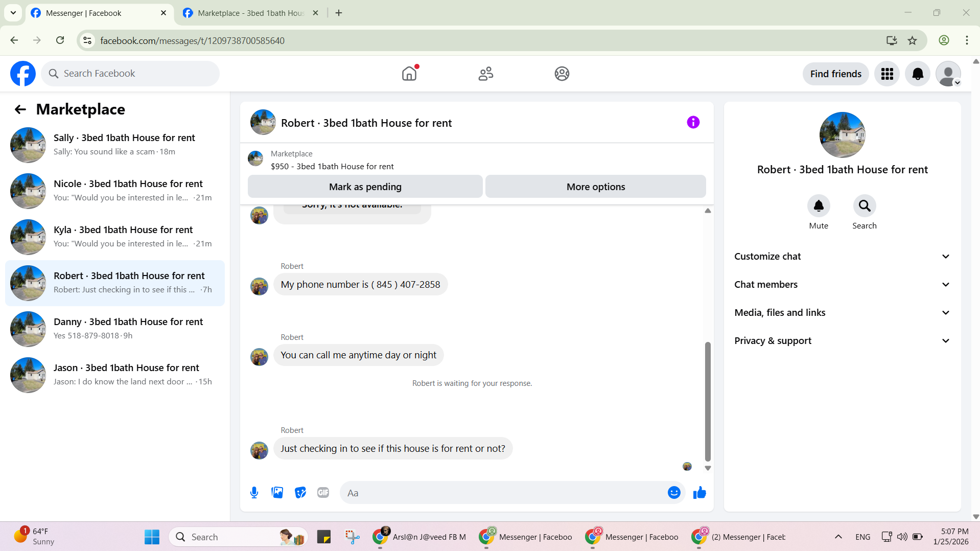This screenshot has height=551, width=980.
Task: Switch to the Marketplace 3bed 1bath tab
Action: [250, 13]
